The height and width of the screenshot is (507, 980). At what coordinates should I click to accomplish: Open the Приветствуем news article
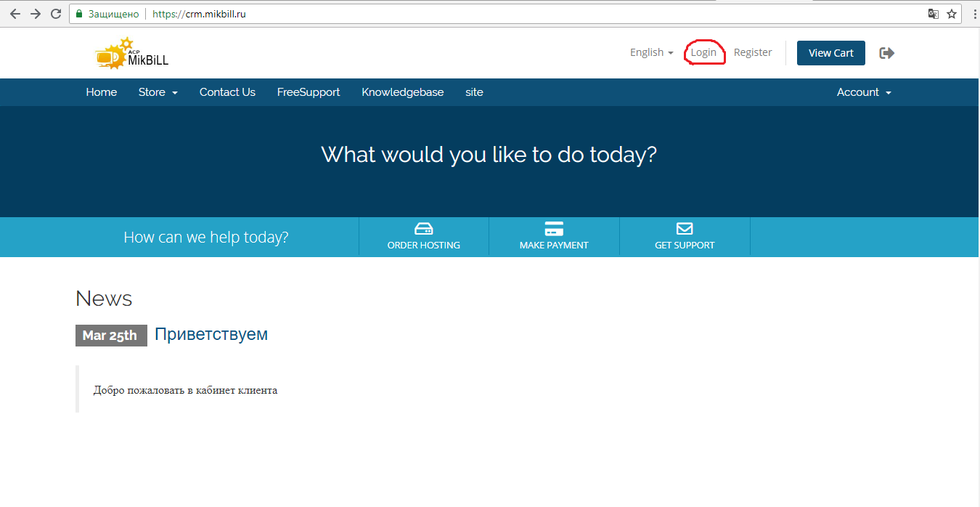click(x=211, y=334)
